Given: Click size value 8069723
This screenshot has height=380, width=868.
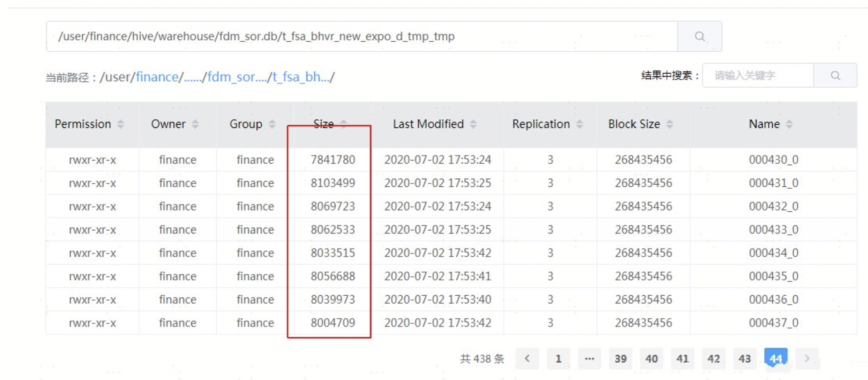Looking at the screenshot, I should pyautogui.click(x=333, y=206).
